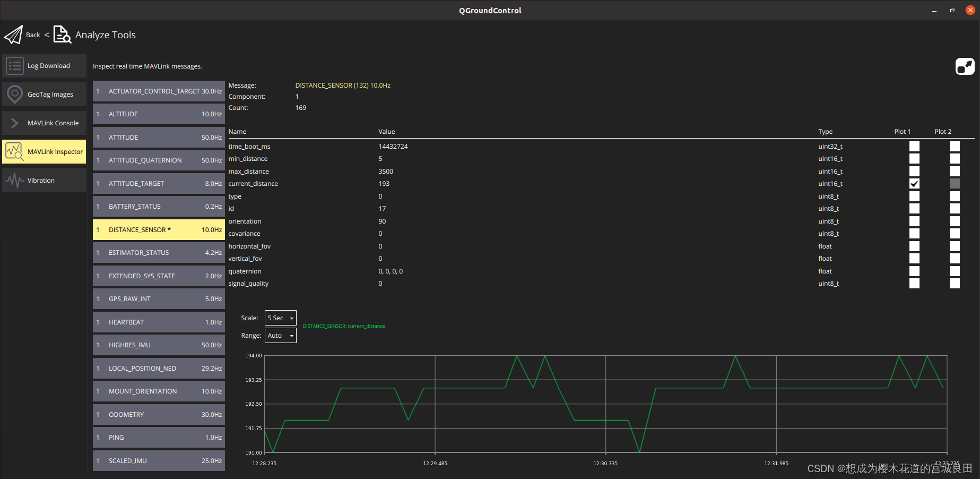
Task: Select the DISTANCE_SENSOR message
Action: [159, 230]
